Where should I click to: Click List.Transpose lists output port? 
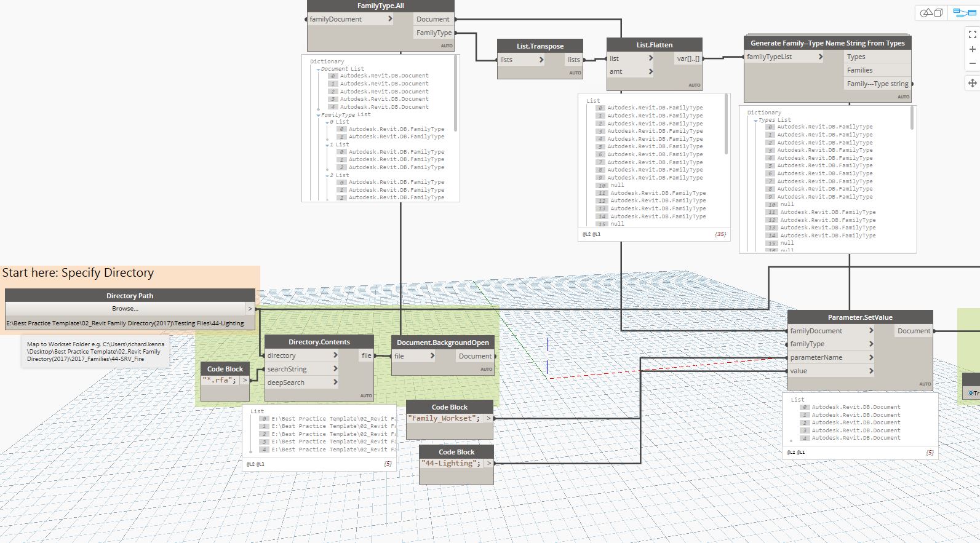[x=574, y=60]
